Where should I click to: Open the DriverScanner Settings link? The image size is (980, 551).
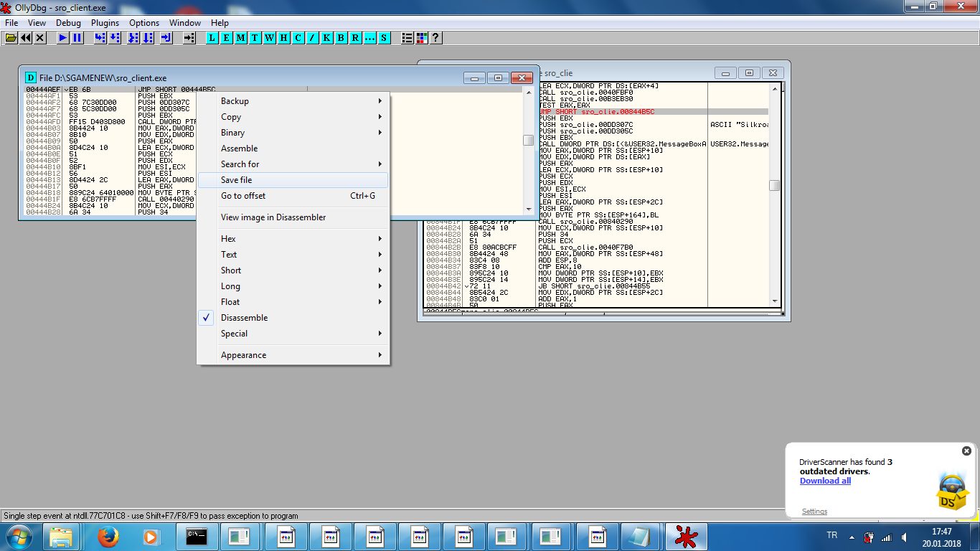pyautogui.click(x=814, y=512)
